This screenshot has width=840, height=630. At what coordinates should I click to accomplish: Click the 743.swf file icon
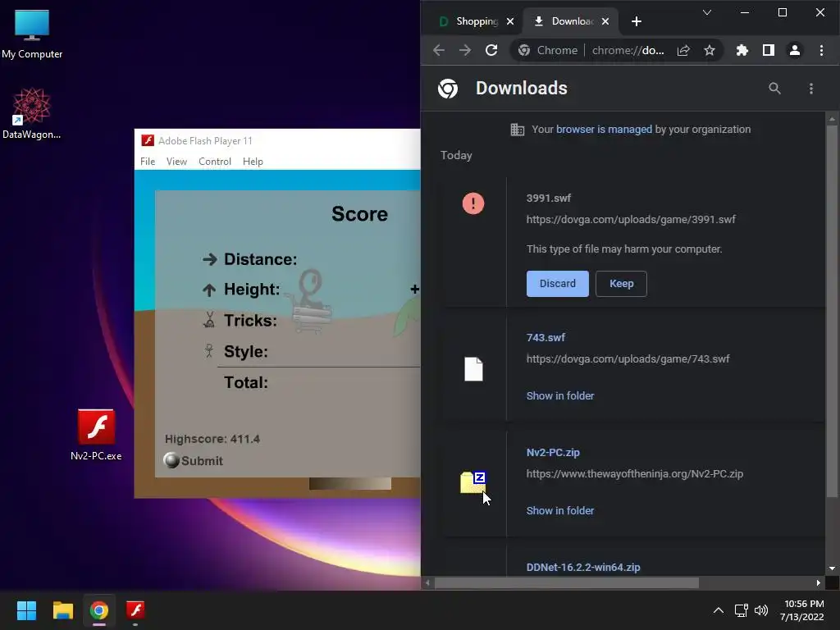coord(473,369)
